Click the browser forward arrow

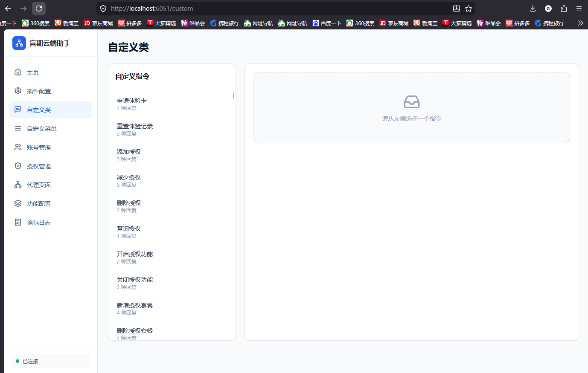(23, 9)
